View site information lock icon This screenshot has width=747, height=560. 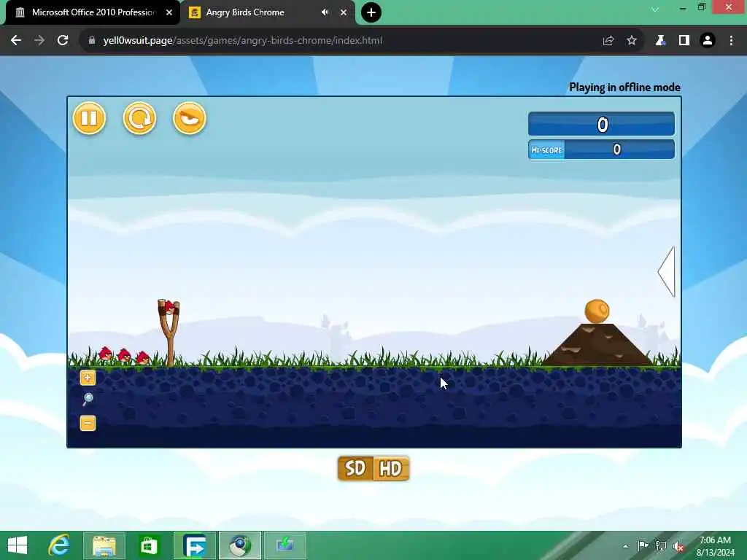[x=92, y=41]
